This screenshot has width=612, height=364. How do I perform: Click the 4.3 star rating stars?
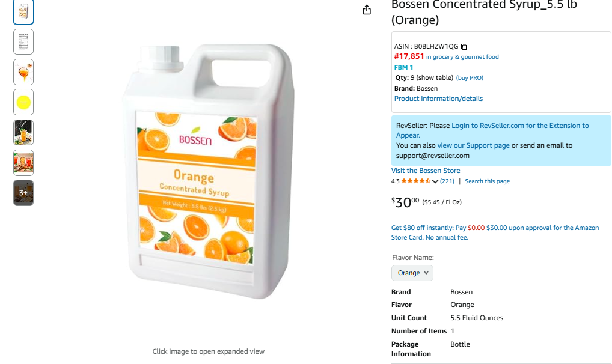(415, 181)
